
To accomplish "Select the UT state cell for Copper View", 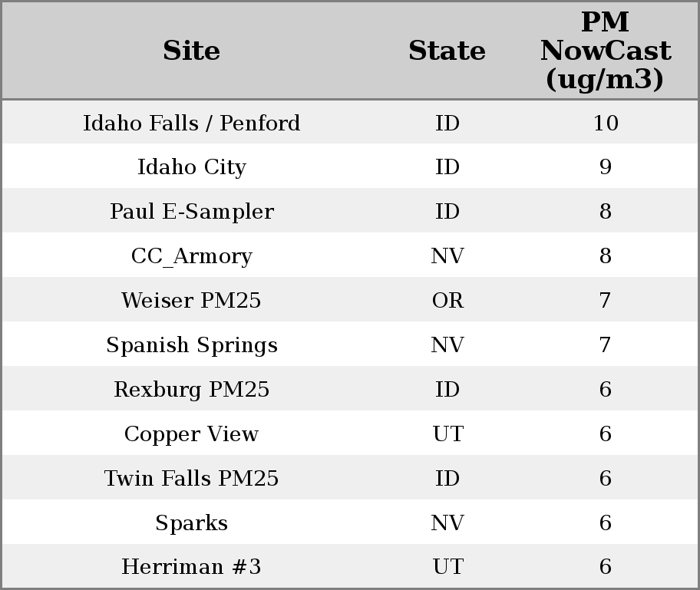I will point(447,434).
